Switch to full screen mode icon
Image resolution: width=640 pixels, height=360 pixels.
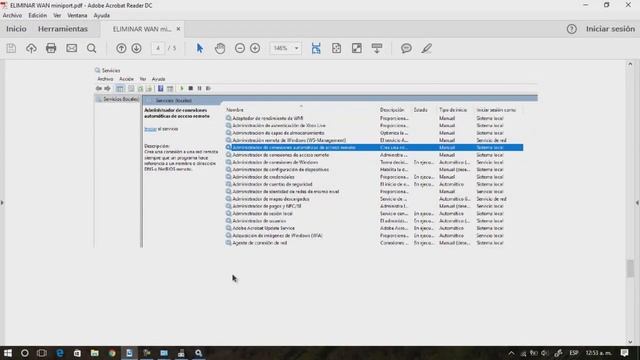click(x=357, y=48)
